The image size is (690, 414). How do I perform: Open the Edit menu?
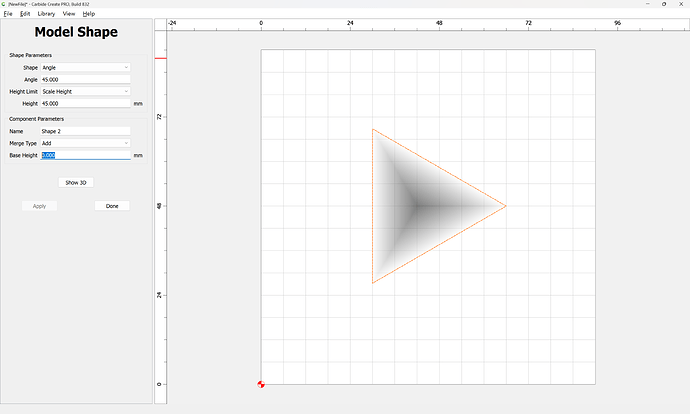point(25,14)
